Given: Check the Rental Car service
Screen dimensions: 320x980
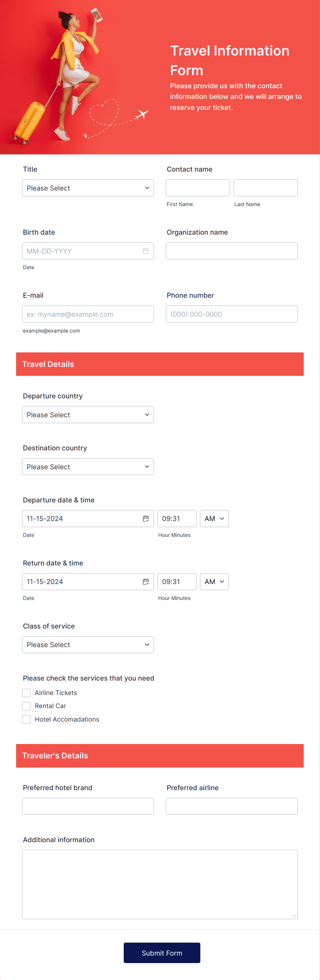Looking at the screenshot, I should [x=26, y=706].
